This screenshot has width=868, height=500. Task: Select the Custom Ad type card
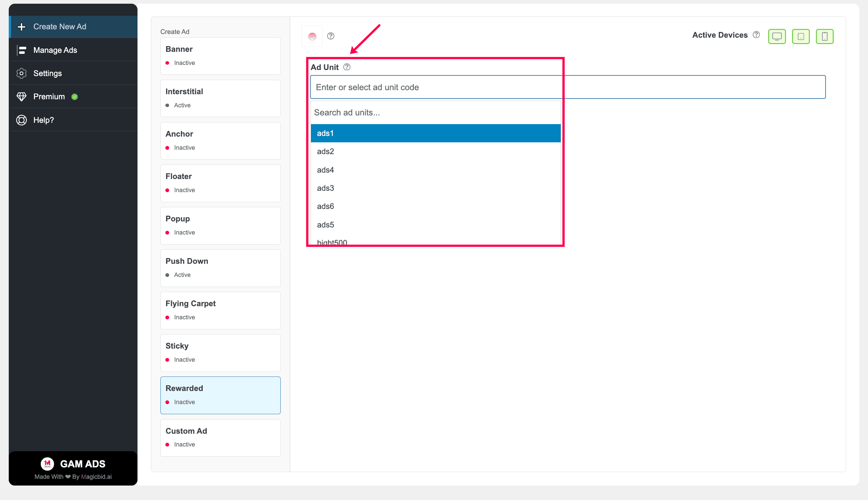pos(220,438)
